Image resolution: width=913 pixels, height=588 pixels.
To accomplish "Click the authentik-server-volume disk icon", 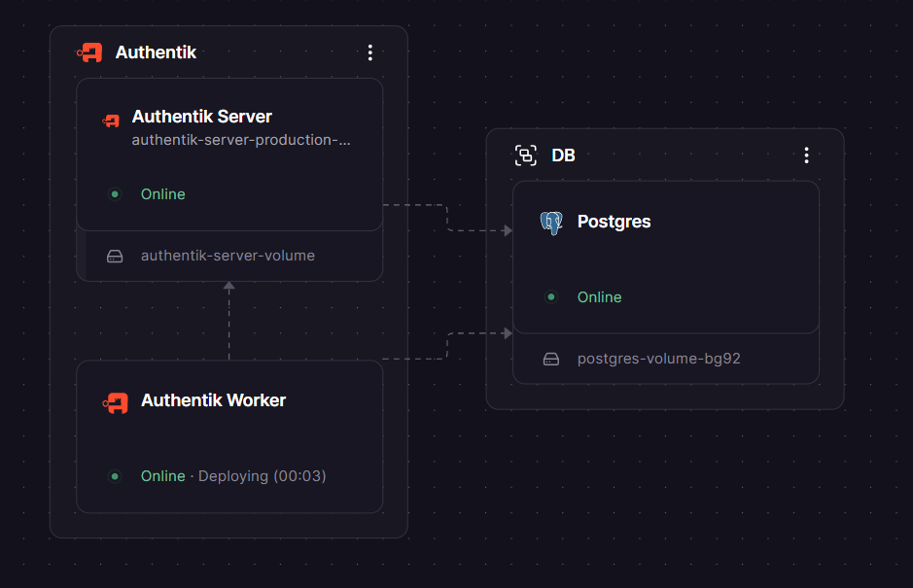I will coord(115,257).
